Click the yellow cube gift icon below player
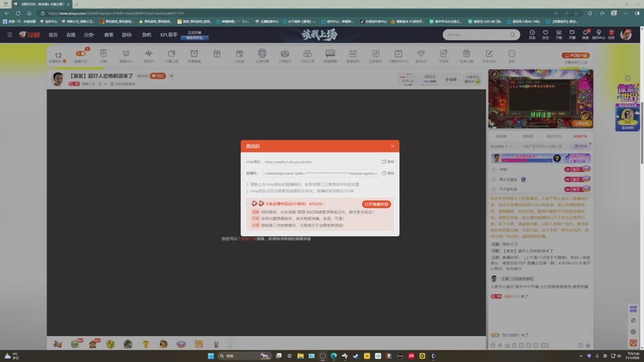The image size is (644, 362). click(x=110, y=344)
